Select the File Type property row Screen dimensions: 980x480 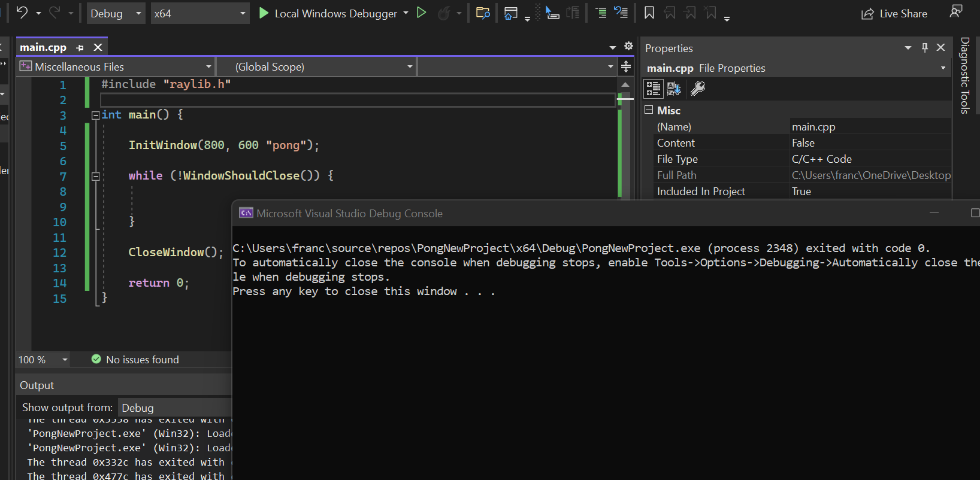coord(802,159)
